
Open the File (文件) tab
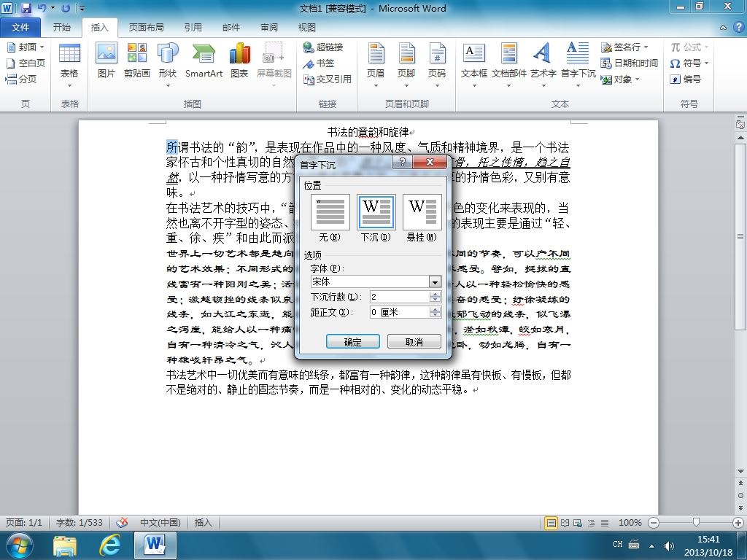tap(20, 27)
